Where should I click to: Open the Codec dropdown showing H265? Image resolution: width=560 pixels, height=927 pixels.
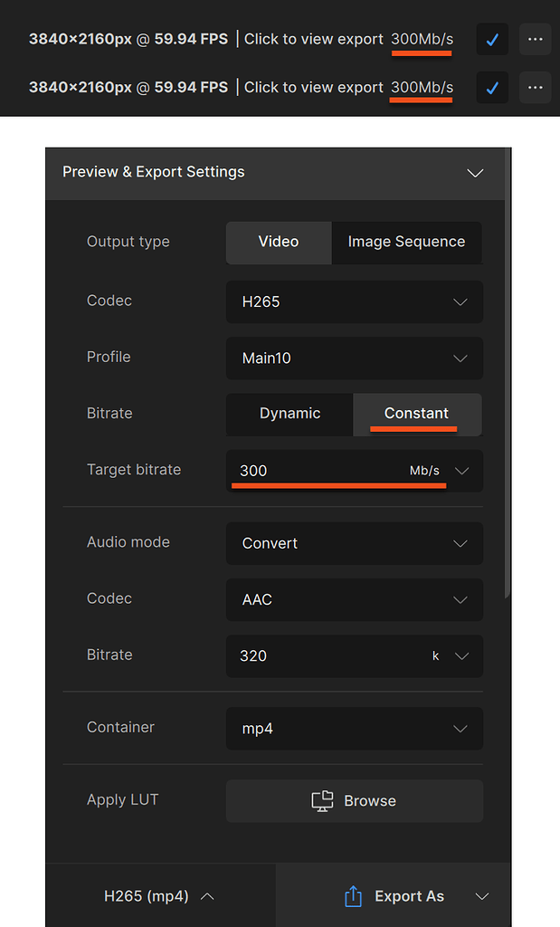click(x=354, y=302)
